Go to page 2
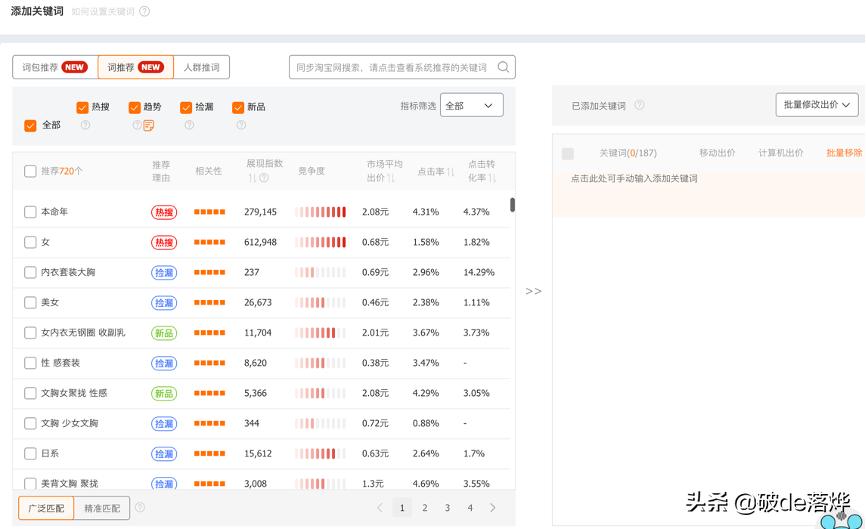The image size is (866, 529). click(x=425, y=507)
